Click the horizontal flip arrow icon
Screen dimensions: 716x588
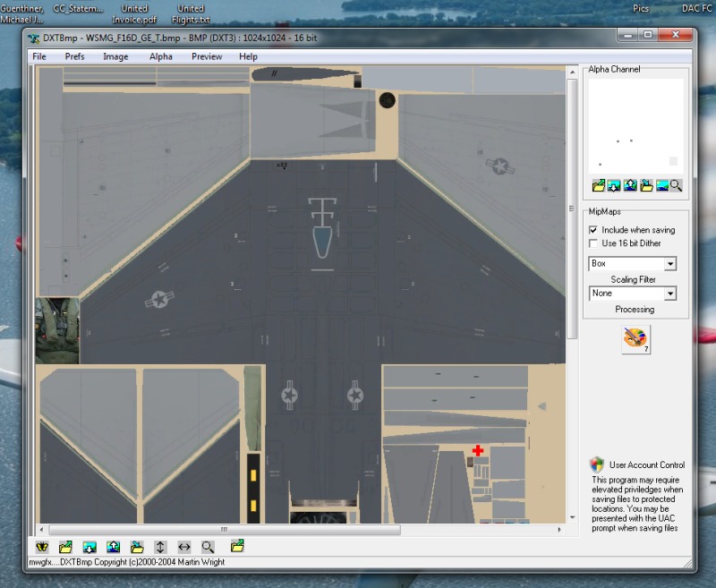pyautogui.click(x=184, y=546)
